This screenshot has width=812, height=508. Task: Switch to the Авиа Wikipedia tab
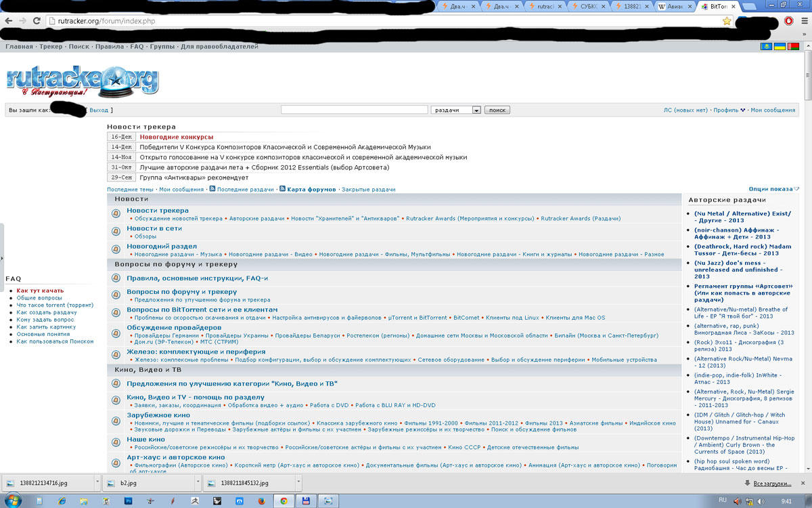(675, 6)
